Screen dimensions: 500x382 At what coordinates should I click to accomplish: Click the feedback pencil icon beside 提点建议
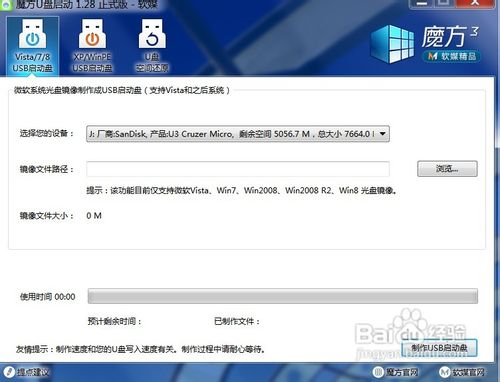(x=9, y=372)
